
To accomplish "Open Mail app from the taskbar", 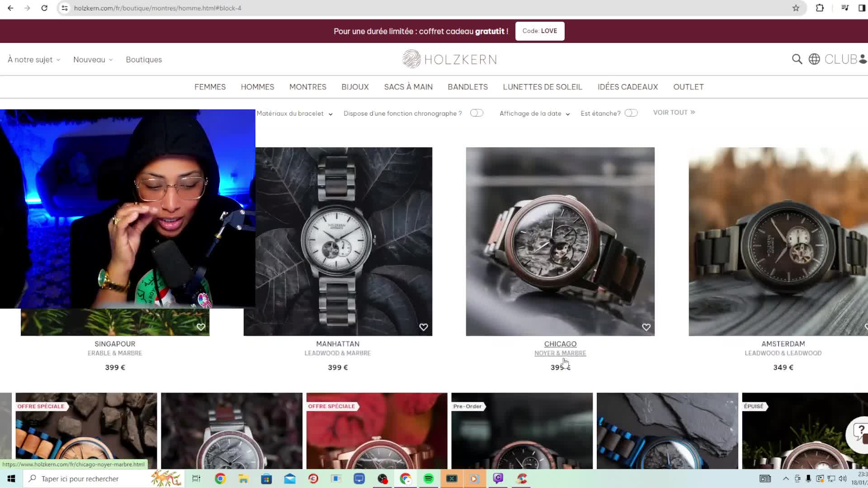I will (290, 479).
